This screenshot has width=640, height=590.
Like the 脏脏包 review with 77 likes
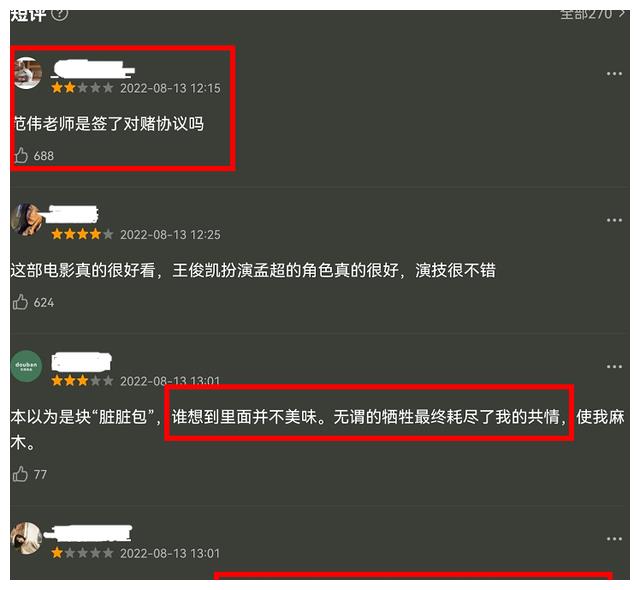(20, 474)
